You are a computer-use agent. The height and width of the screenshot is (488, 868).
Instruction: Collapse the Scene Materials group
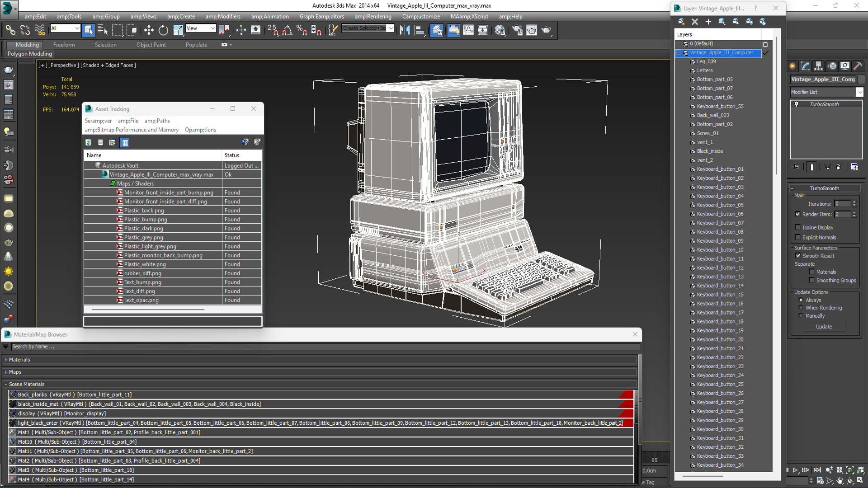[6, 384]
